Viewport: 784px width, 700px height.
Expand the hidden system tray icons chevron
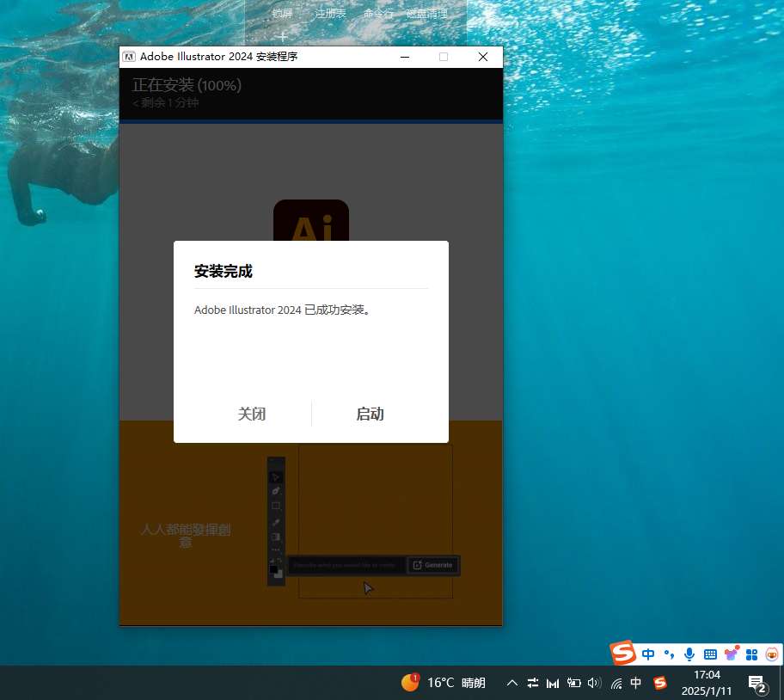(512, 683)
